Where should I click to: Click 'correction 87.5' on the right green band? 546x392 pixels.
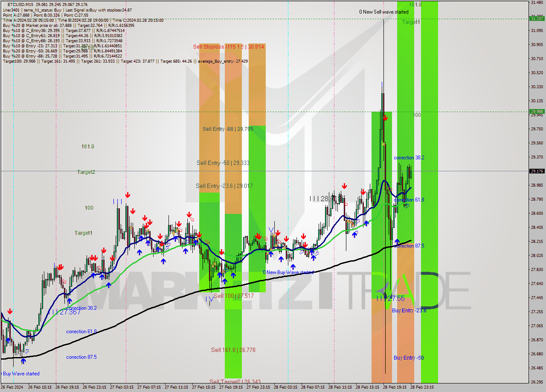point(409,246)
